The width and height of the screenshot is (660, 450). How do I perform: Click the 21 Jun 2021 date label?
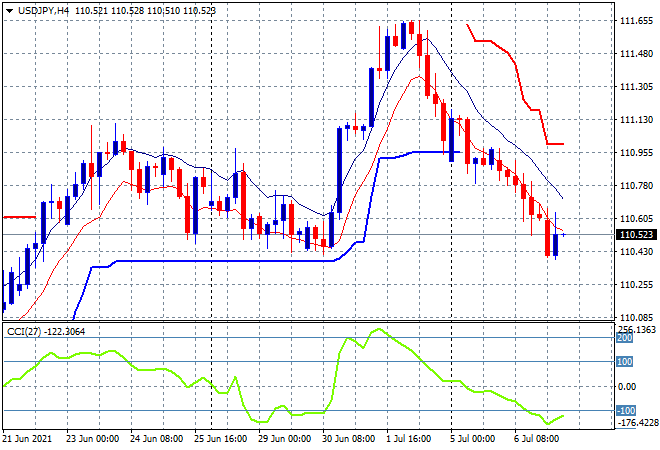[x=27, y=439]
